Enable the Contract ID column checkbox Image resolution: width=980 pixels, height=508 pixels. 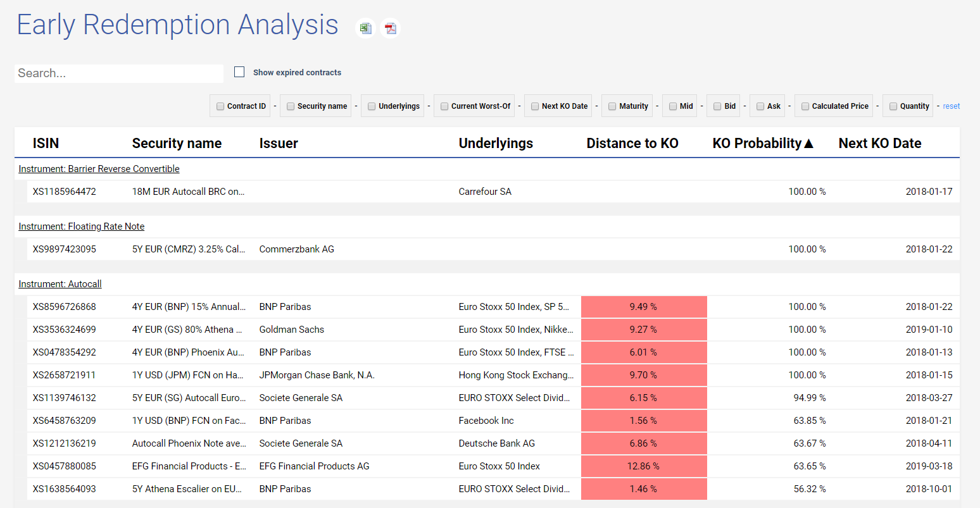pos(220,106)
